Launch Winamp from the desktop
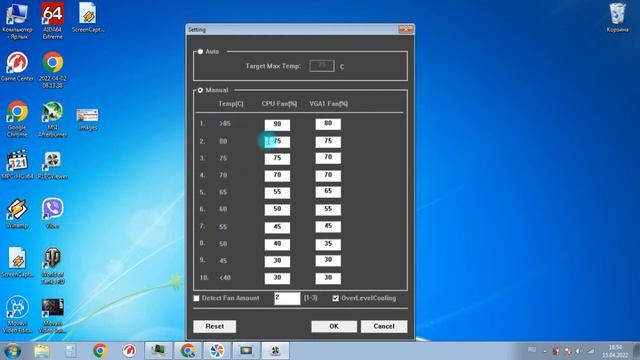Viewport: 640px width, 360px height. pyautogui.click(x=17, y=213)
